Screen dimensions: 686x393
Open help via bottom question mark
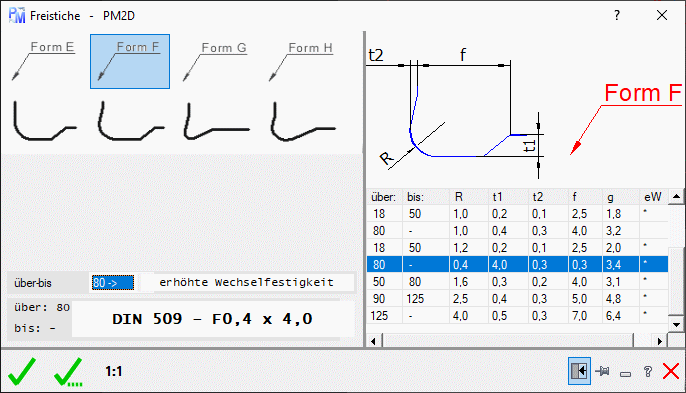pos(648,372)
